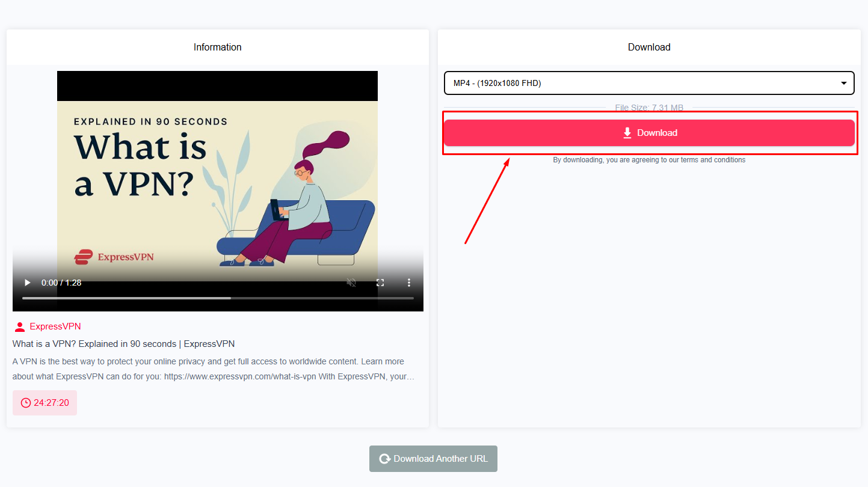This screenshot has height=487, width=868.
Task: Click Download Another URL
Action: click(x=433, y=458)
